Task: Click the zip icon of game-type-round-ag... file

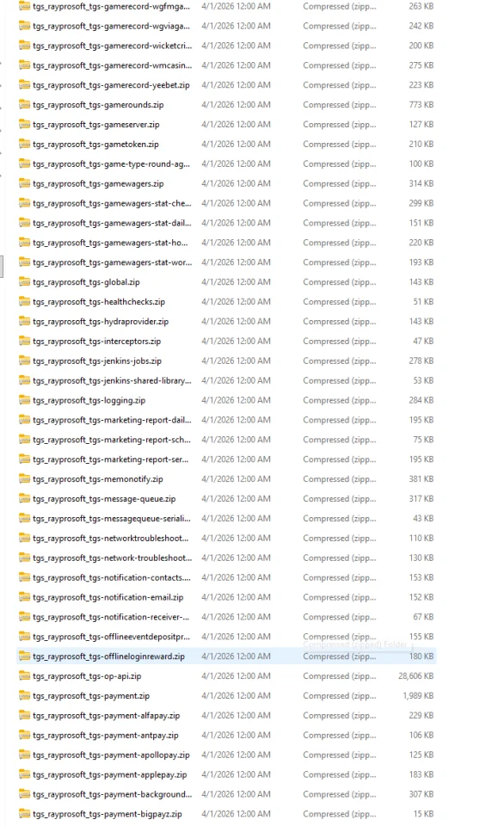Action: (x=24, y=163)
